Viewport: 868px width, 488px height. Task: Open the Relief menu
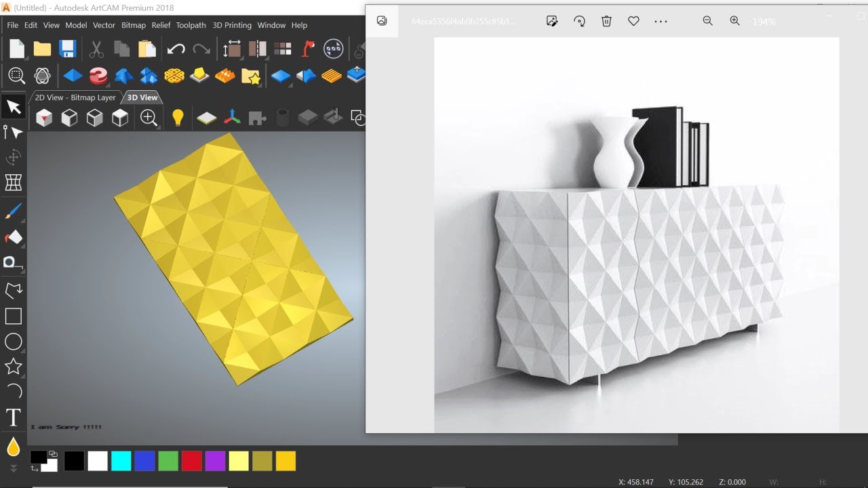coord(161,25)
